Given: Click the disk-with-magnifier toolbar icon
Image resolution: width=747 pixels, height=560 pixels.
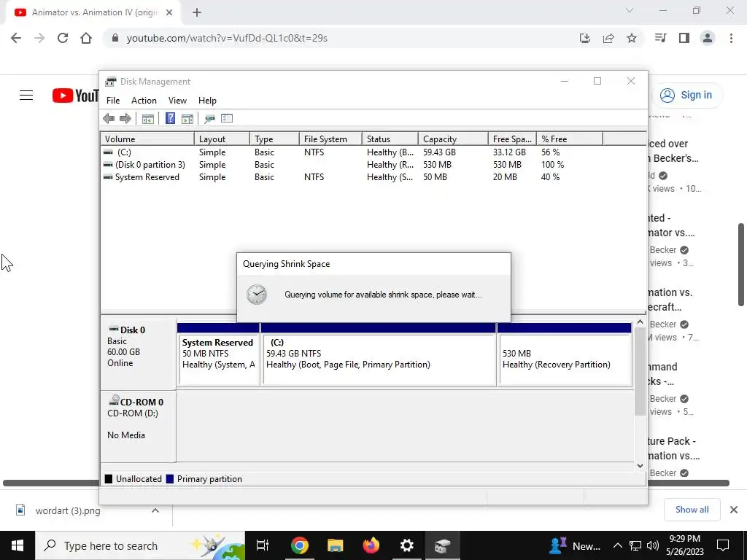Looking at the screenshot, I should pos(209,119).
